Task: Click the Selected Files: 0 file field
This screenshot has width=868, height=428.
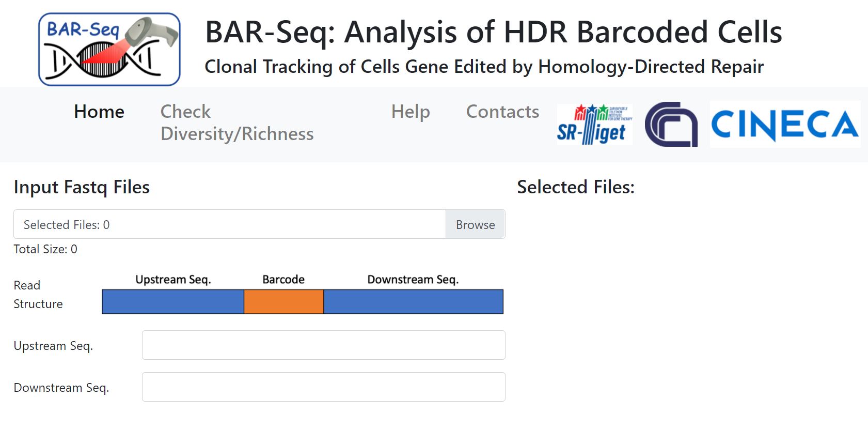Action: [230, 224]
